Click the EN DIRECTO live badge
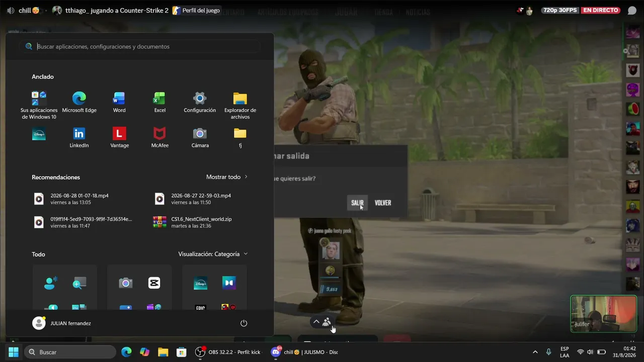The height and width of the screenshot is (362, 644). 601,11
